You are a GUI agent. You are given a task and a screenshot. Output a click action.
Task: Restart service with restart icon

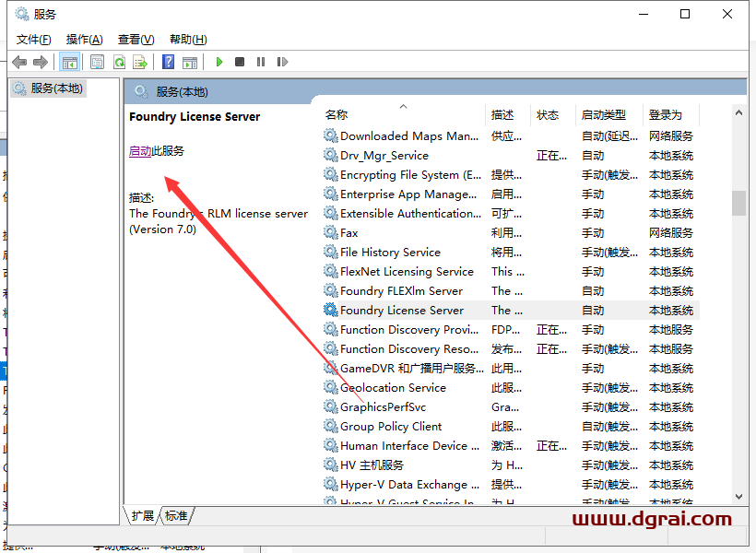[282, 62]
